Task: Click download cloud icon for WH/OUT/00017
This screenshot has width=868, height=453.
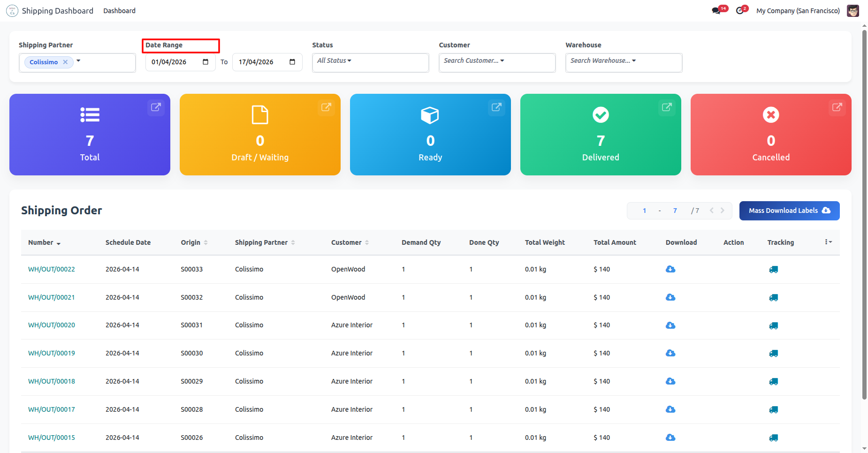Action: (x=670, y=409)
